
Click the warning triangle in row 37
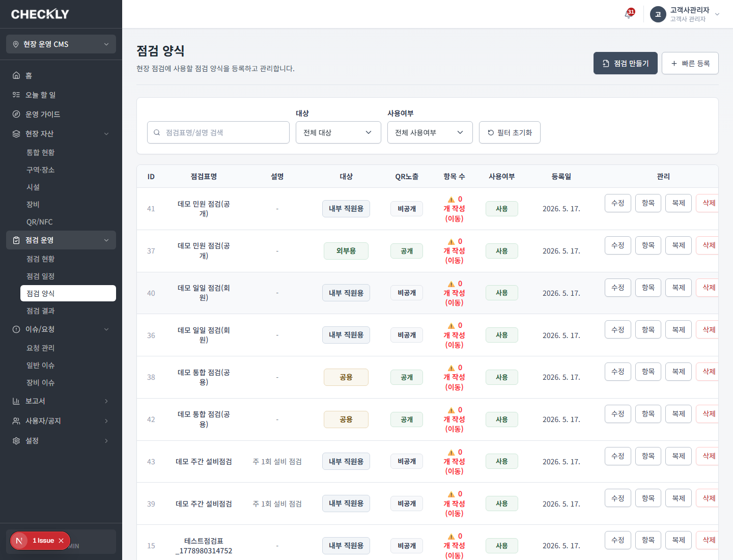coord(451,242)
